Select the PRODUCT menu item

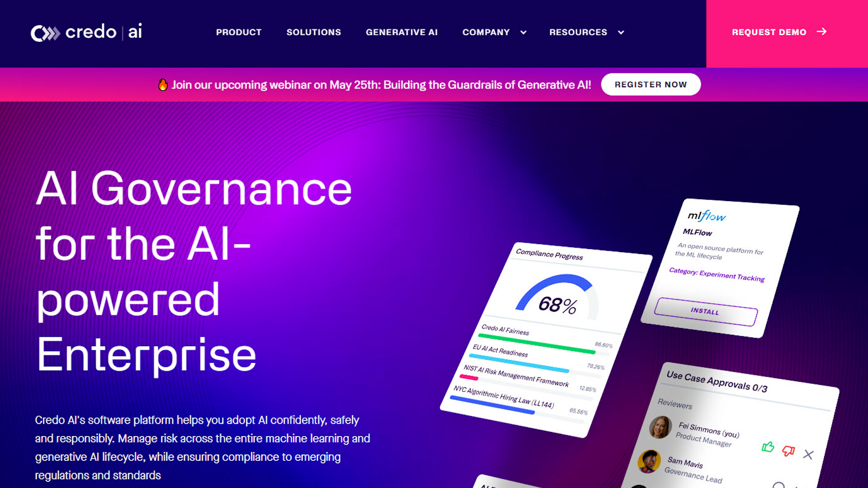coord(238,32)
